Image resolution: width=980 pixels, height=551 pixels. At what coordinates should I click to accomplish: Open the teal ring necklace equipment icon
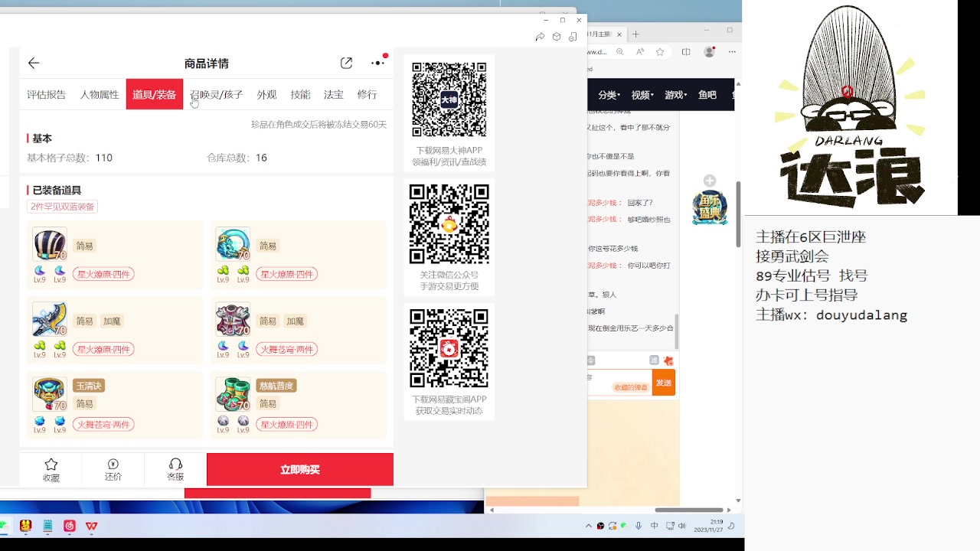click(233, 245)
